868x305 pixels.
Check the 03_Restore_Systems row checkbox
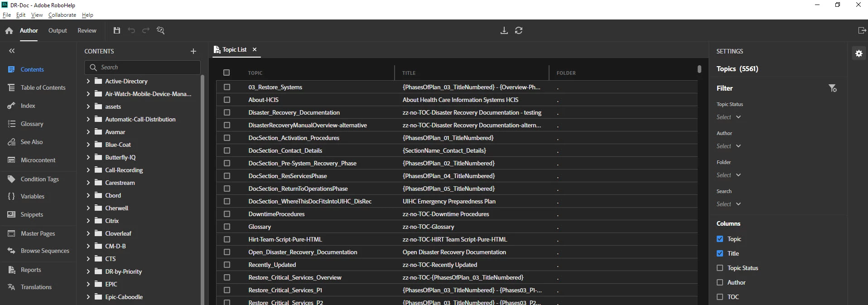227,87
